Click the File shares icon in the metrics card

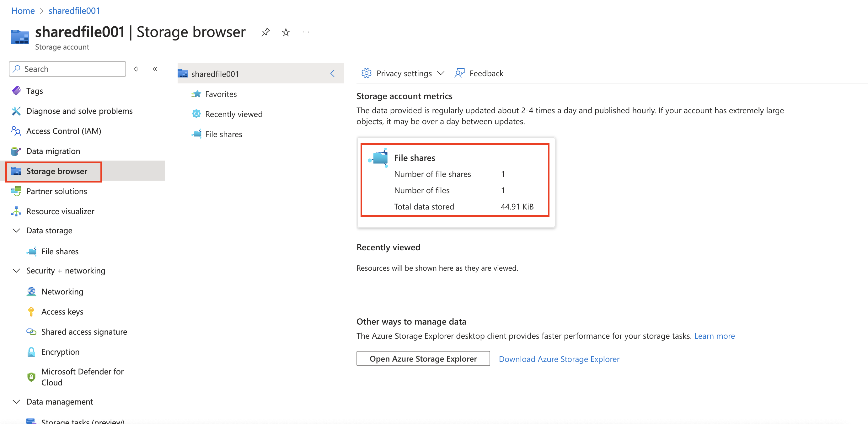378,158
